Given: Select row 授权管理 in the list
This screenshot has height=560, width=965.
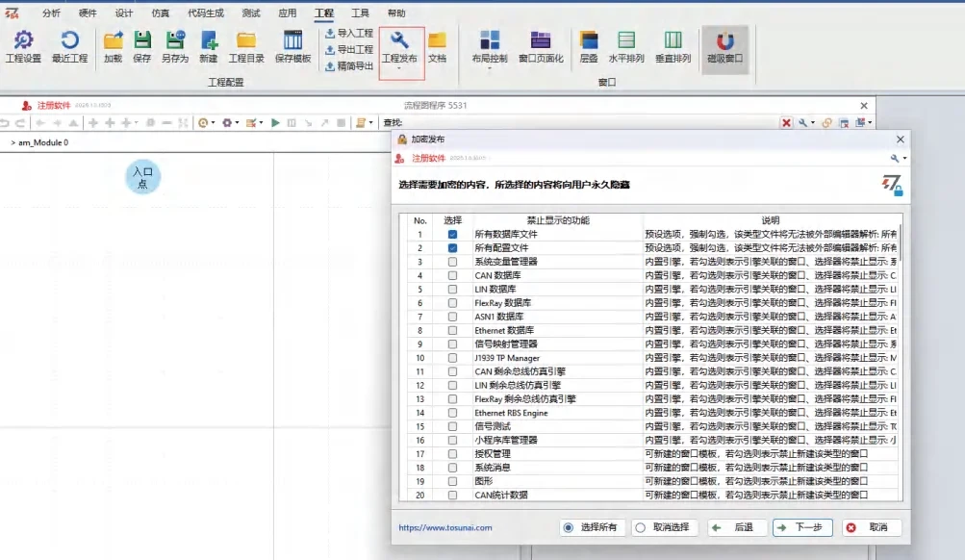Looking at the screenshot, I should pos(653,454).
